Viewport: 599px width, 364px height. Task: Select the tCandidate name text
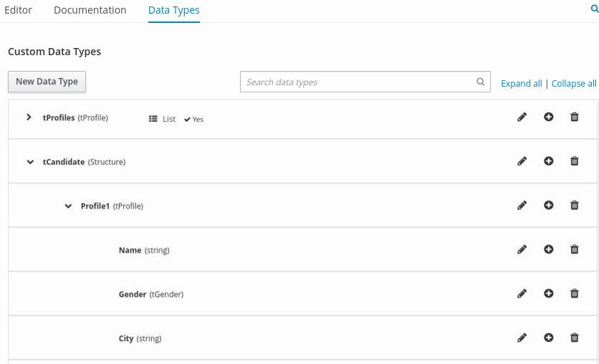point(64,162)
